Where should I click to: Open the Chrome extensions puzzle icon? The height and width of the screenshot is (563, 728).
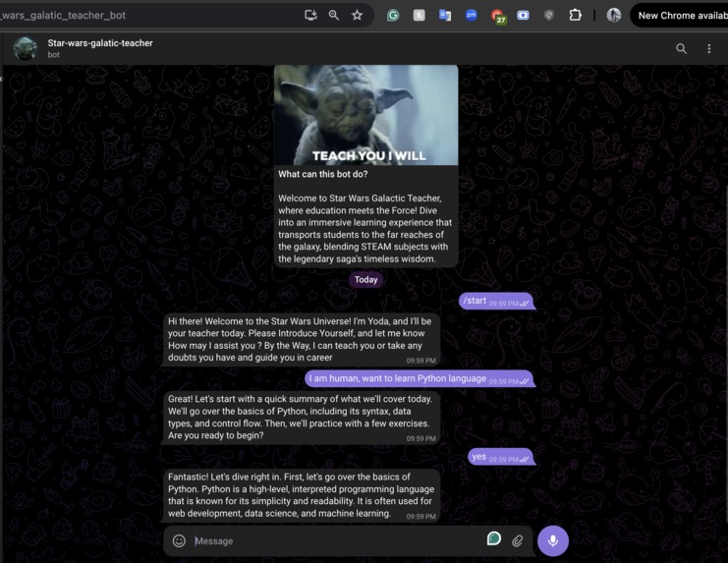[x=575, y=16]
